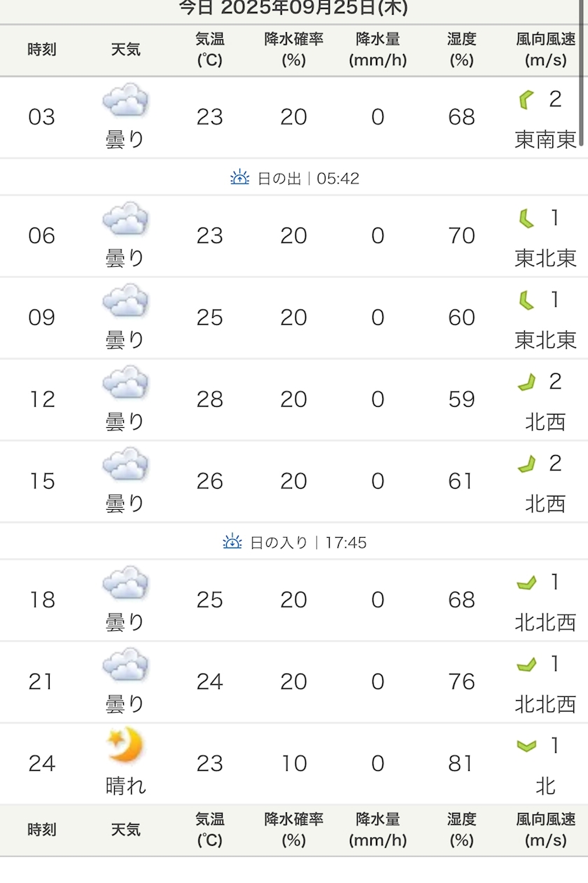Viewport: 588px width, 883px height.
Task: Tap the sunrise icon beside 日の出
Action: (x=239, y=178)
